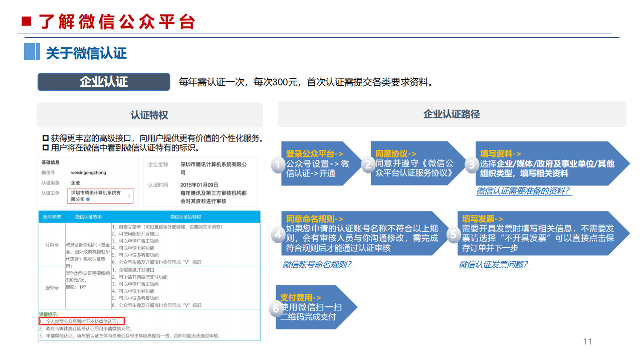The width and height of the screenshot is (644, 360).
Task: Switch to the 企业认证路径 panel header
Action: point(452,114)
